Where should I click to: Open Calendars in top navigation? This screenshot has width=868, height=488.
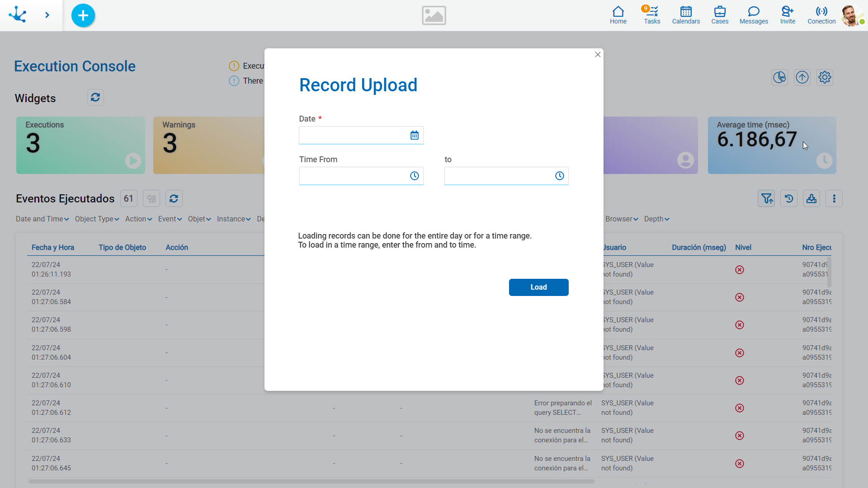tap(685, 15)
